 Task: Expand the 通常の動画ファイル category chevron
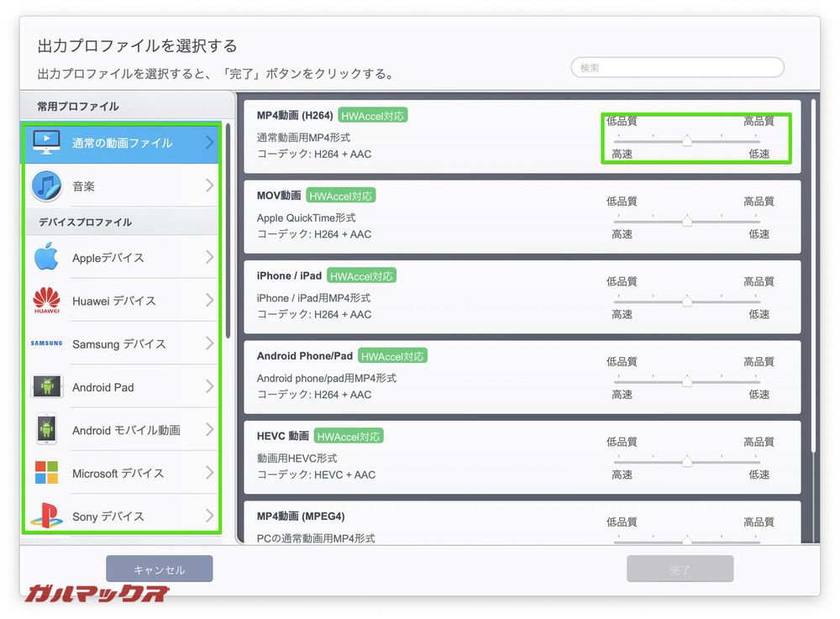[x=210, y=144]
